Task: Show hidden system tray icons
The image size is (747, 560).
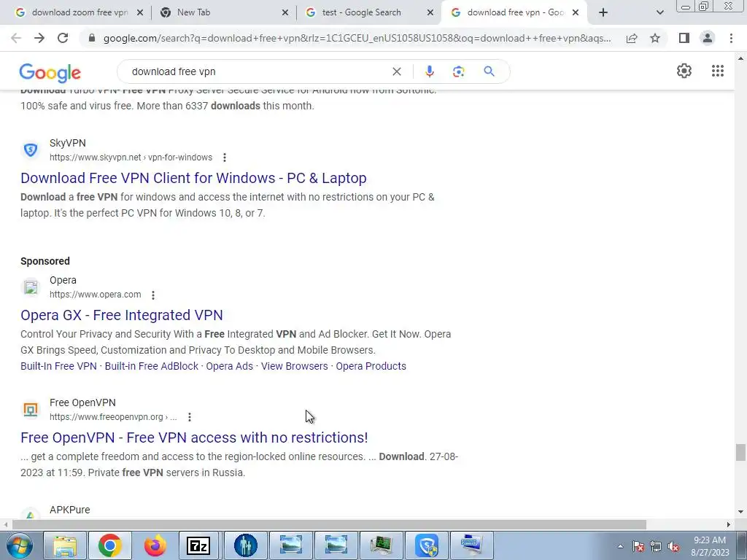Action: [x=620, y=547]
